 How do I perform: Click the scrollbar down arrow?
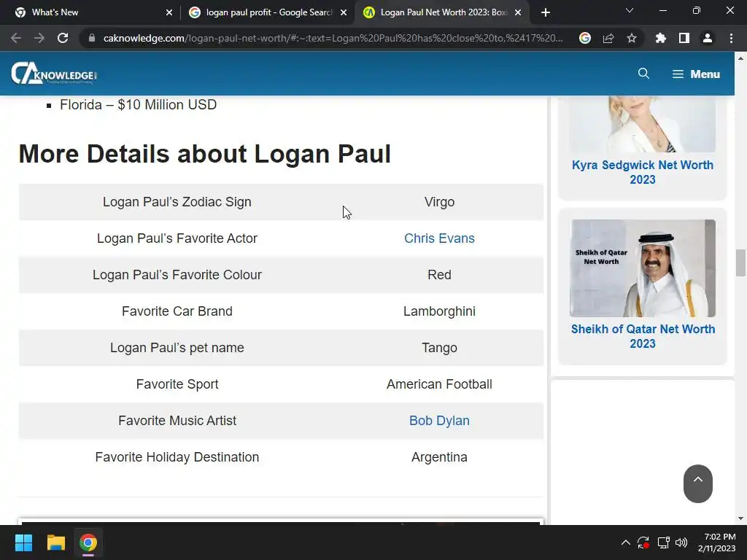[740, 518]
